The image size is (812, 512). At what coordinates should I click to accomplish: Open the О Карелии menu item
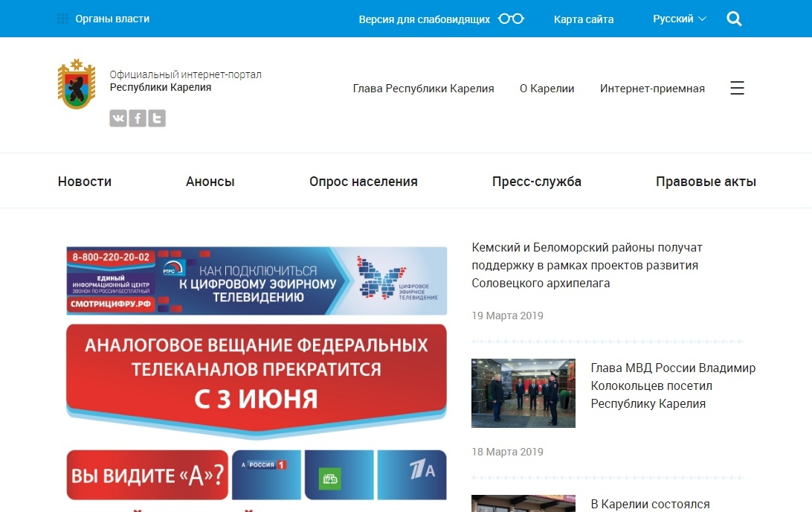pyautogui.click(x=547, y=89)
